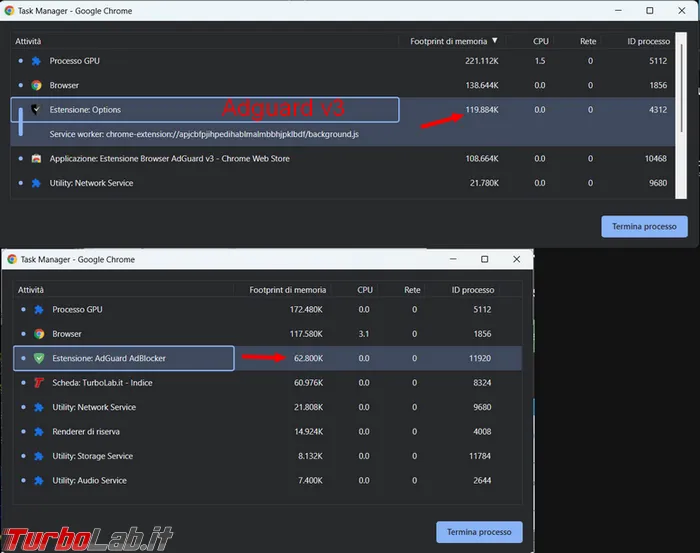Click the puzzle icon for Utility: Network Service in the bottom window
The width and height of the screenshot is (700, 553).
click(x=39, y=407)
